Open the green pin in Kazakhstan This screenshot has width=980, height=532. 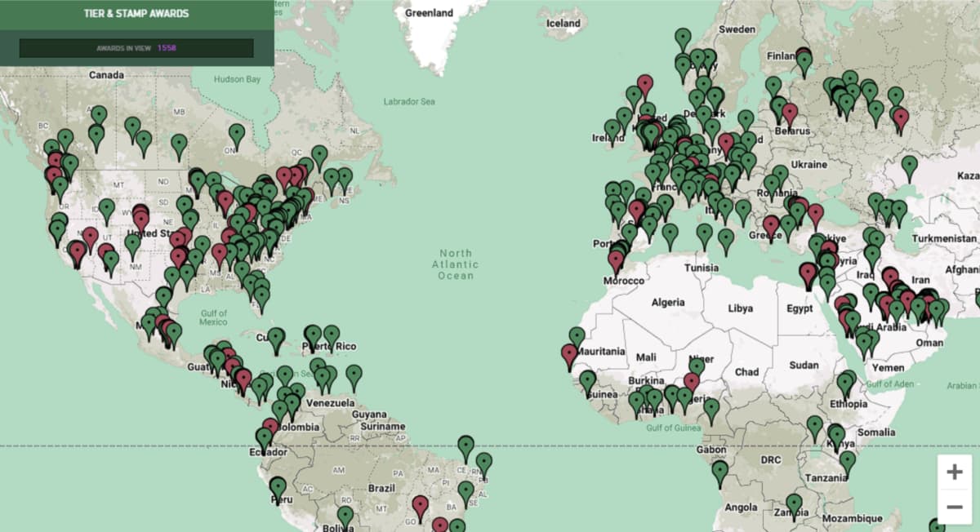909,167
